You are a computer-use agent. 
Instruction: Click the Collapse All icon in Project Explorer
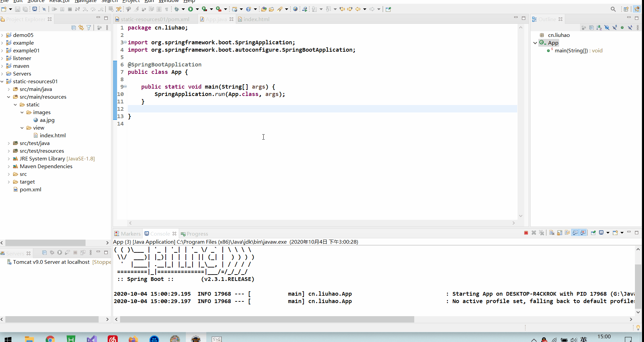click(x=73, y=28)
